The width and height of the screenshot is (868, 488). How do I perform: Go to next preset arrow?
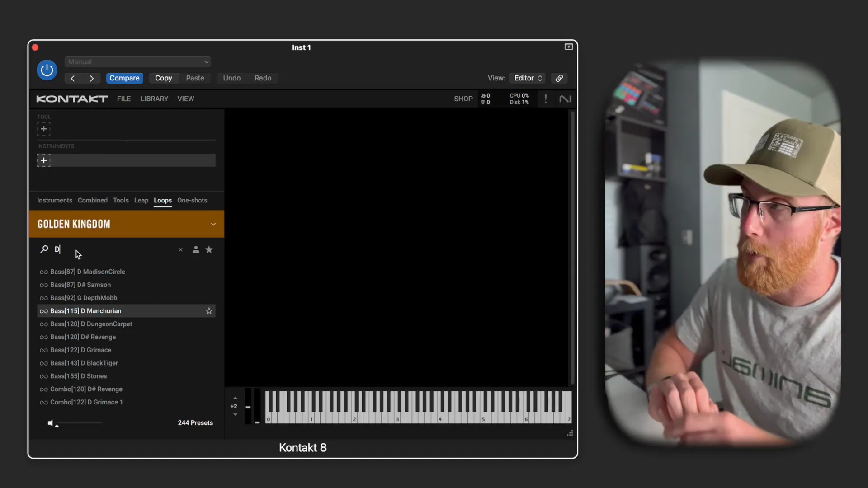[92, 78]
